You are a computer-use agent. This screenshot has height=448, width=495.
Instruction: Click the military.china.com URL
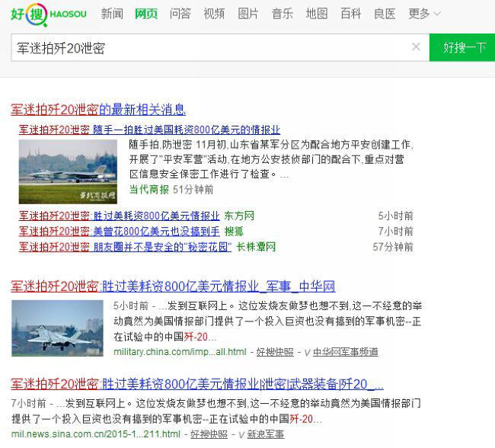click(x=180, y=352)
